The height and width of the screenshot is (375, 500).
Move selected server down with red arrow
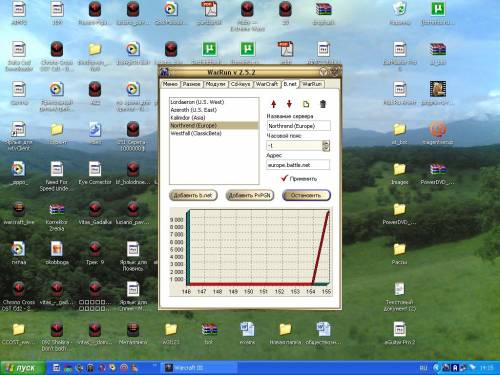point(289,104)
